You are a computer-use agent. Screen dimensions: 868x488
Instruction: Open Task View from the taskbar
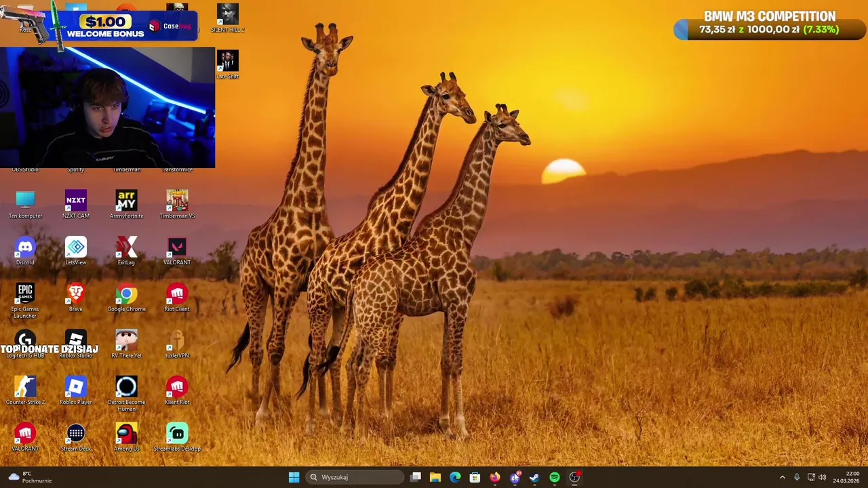point(416,477)
